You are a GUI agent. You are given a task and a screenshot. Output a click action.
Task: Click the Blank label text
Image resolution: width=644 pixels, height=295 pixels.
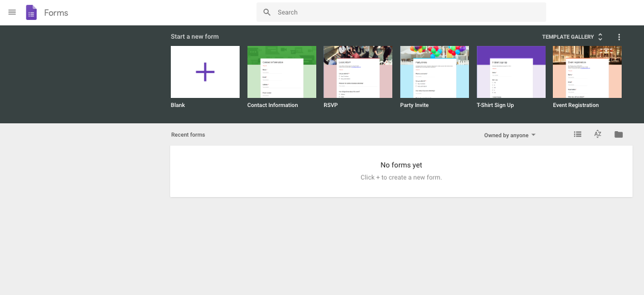[x=178, y=105]
